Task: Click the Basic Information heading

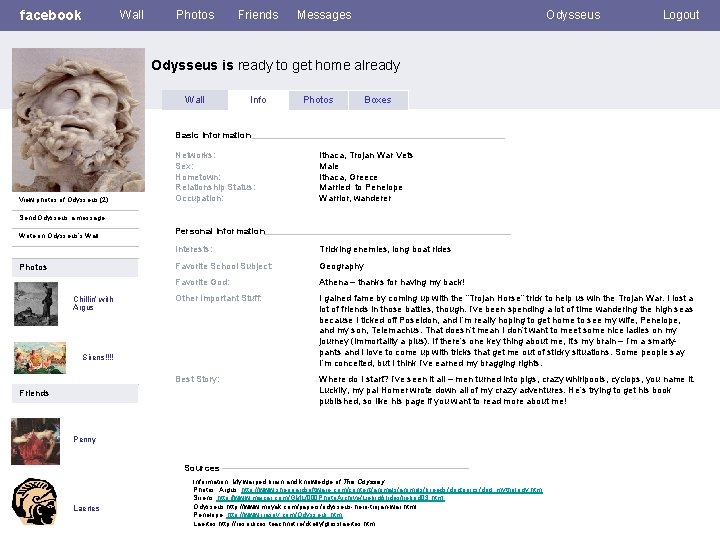Action: tap(213, 135)
